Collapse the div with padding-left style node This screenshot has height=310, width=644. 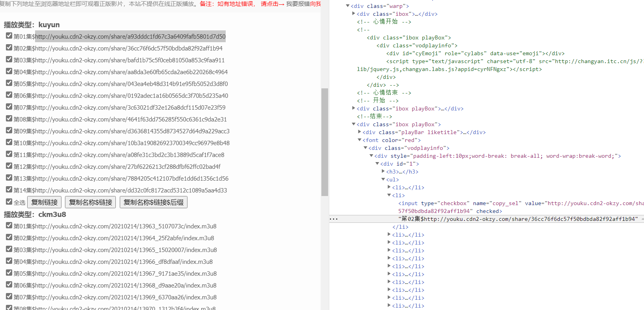pyautogui.click(x=371, y=156)
